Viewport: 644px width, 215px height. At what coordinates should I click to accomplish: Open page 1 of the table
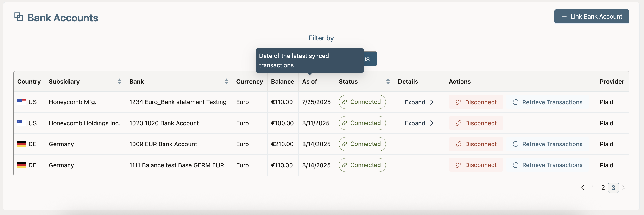point(593,188)
